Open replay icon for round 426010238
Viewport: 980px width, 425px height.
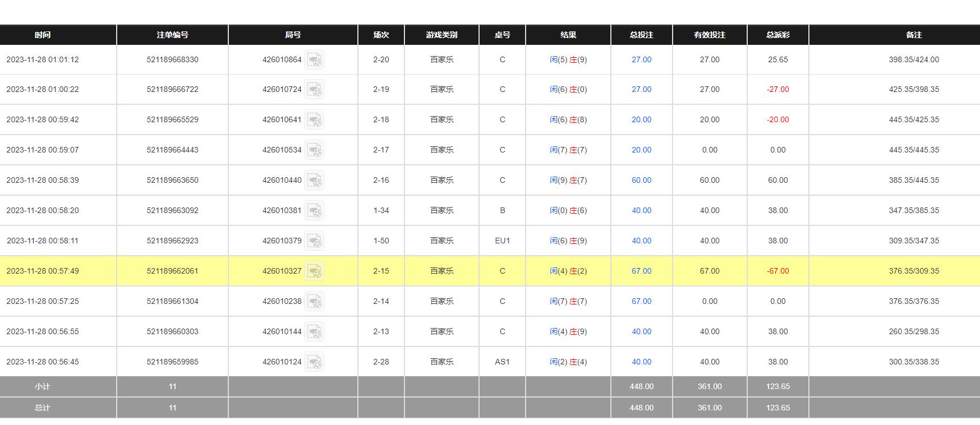[x=314, y=302]
